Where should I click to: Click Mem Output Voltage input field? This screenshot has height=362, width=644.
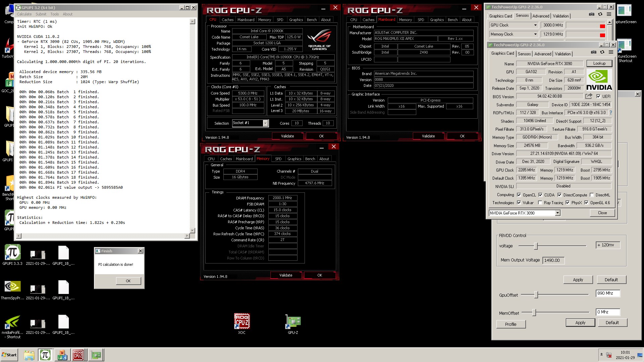pyautogui.click(x=553, y=260)
